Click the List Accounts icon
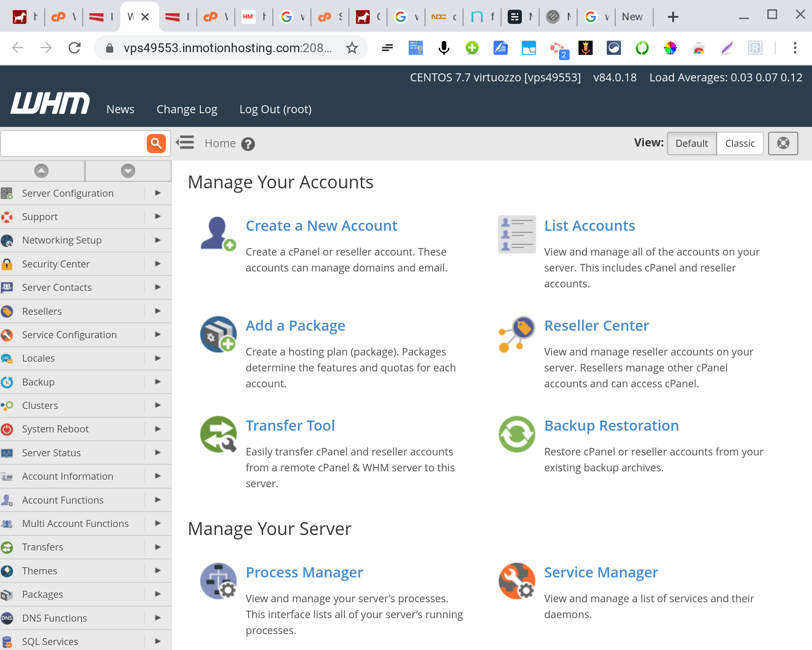Viewport: 812px width, 650px height. pos(517,234)
